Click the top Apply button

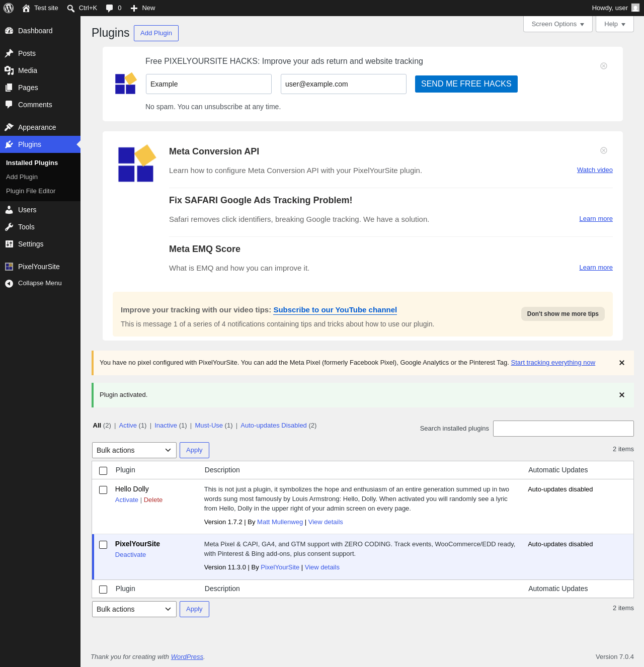coord(194,450)
